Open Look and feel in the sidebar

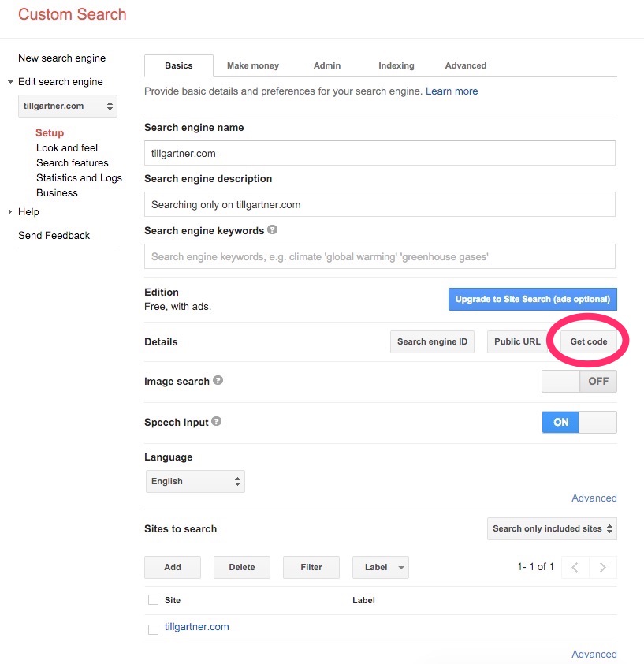(67, 147)
